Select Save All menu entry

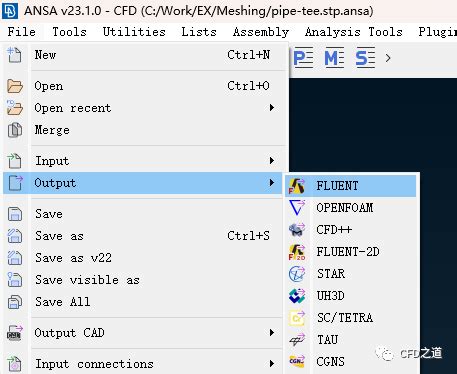(x=143, y=302)
